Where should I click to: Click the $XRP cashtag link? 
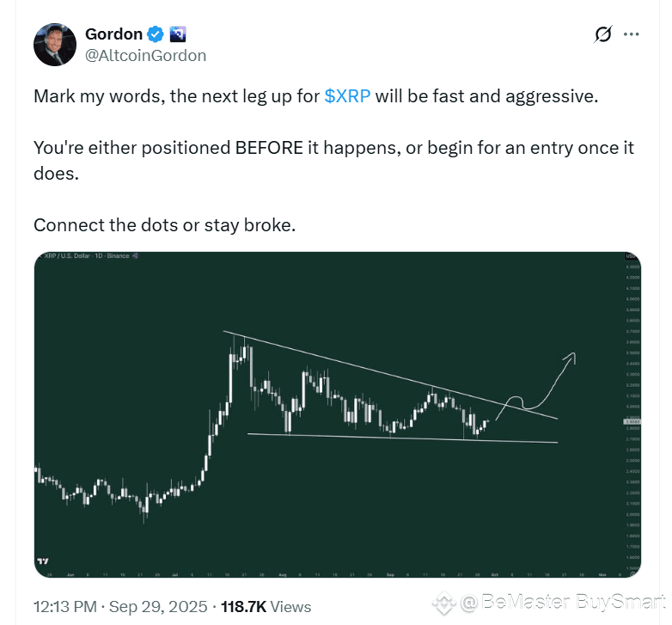348,95
